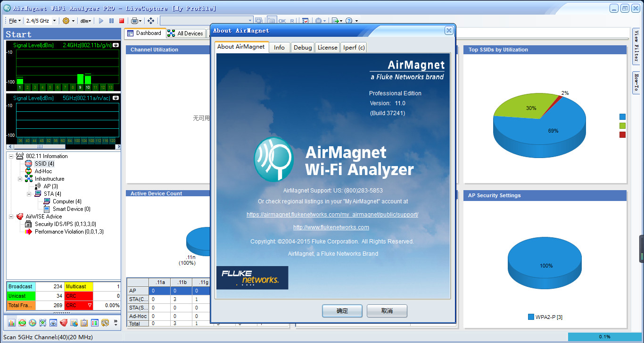The height and width of the screenshot is (343, 644).
Task: Click blue legend swatch in Top SSIDs
Action: click(x=622, y=117)
